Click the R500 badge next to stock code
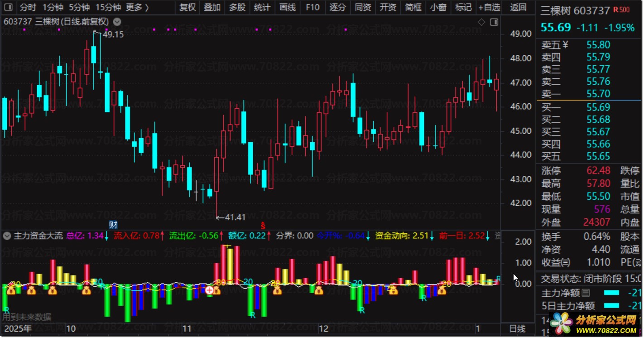This screenshot has width=644, height=338. pos(622,10)
